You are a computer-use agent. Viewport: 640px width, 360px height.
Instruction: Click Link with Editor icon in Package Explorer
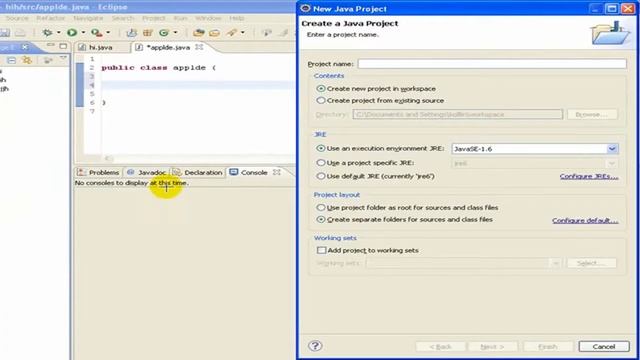[x=27, y=61]
